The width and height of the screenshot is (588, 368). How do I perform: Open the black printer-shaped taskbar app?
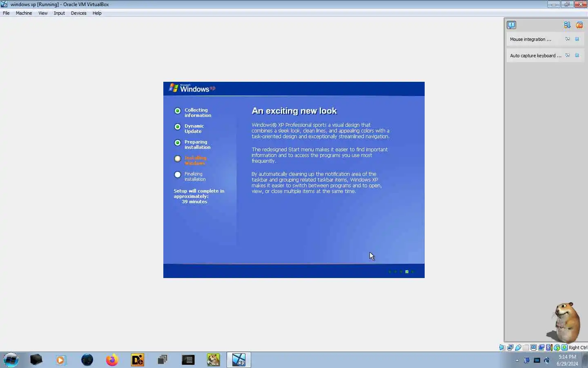(36, 360)
